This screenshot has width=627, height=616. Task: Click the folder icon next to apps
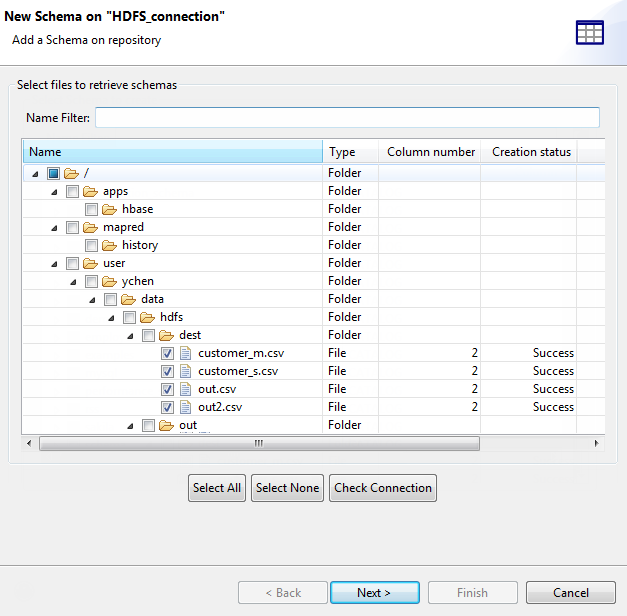[90, 191]
